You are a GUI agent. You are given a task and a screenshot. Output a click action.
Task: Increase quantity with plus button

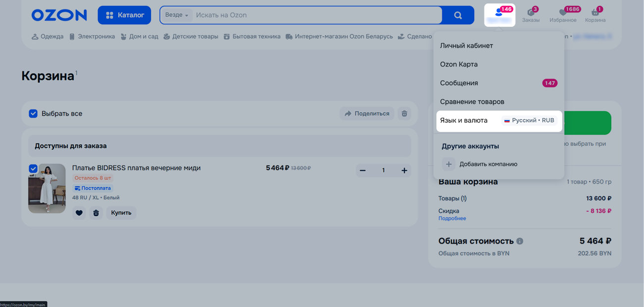pyautogui.click(x=404, y=171)
